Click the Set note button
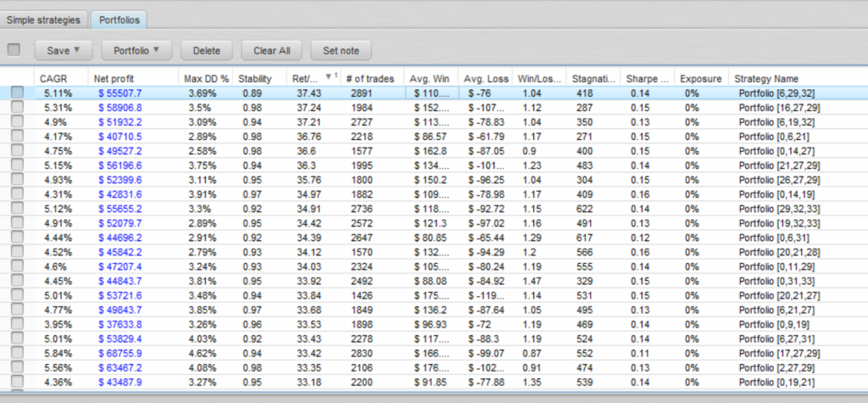 (x=341, y=50)
